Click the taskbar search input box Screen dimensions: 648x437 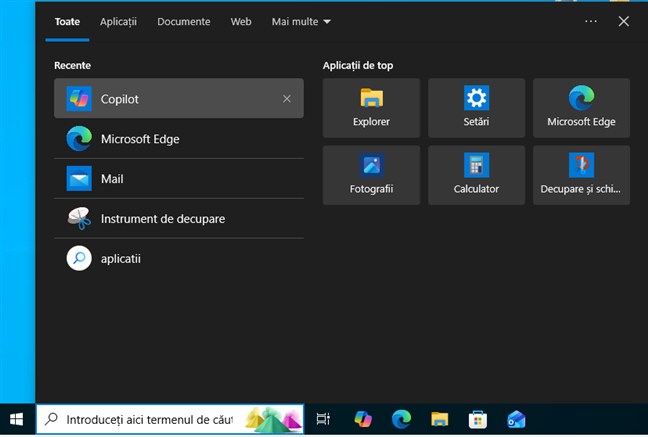pyautogui.click(x=150, y=420)
